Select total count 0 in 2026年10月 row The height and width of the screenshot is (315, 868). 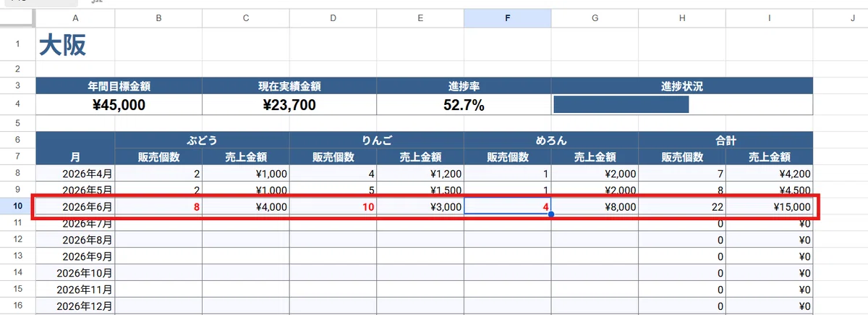pos(682,272)
